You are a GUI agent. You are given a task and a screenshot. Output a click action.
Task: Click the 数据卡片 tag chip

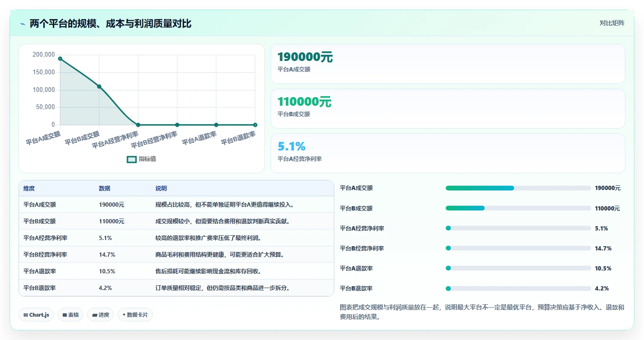(x=135, y=315)
